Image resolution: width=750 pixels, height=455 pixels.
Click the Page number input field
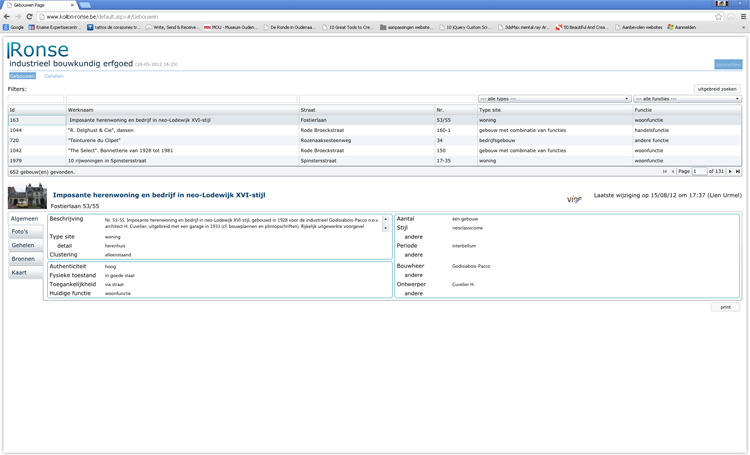tap(699, 171)
